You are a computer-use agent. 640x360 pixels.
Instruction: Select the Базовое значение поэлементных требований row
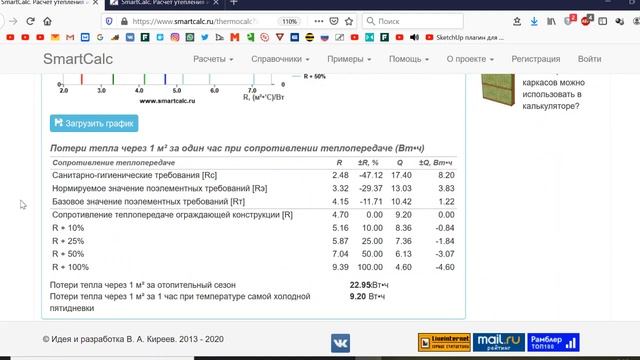(x=253, y=201)
